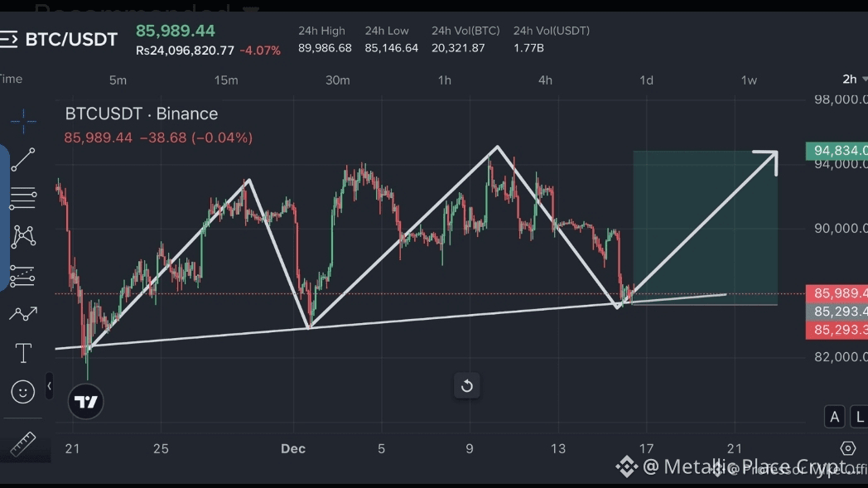Click the TradingView logo
The width and height of the screenshot is (868, 488).
(x=86, y=403)
